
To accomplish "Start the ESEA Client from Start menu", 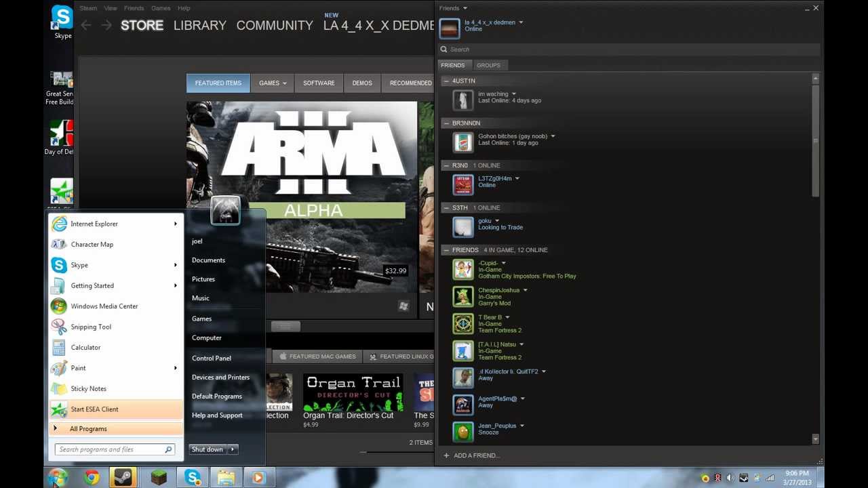I will coord(115,409).
